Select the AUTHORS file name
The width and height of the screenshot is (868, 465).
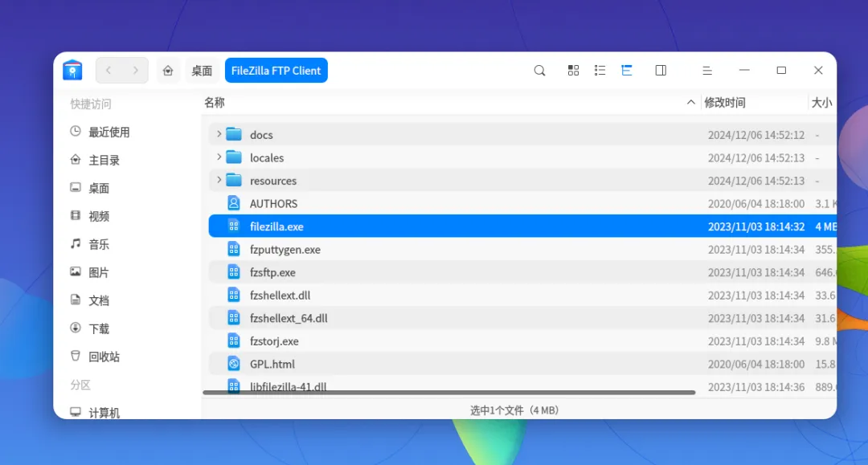[x=273, y=203]
